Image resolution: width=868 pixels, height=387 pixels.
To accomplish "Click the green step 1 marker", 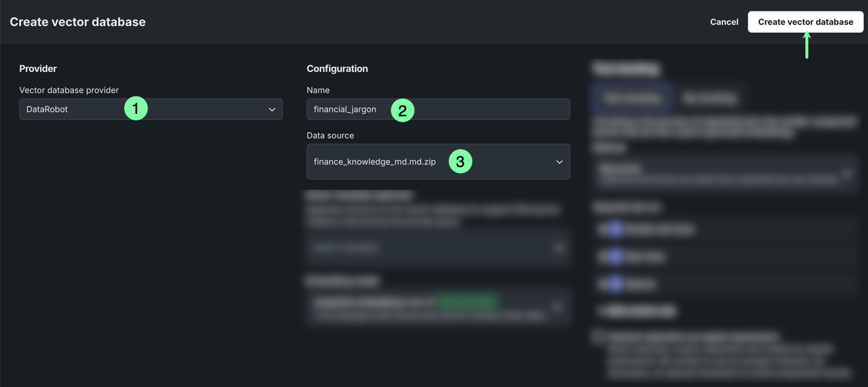I will [136, 109].
